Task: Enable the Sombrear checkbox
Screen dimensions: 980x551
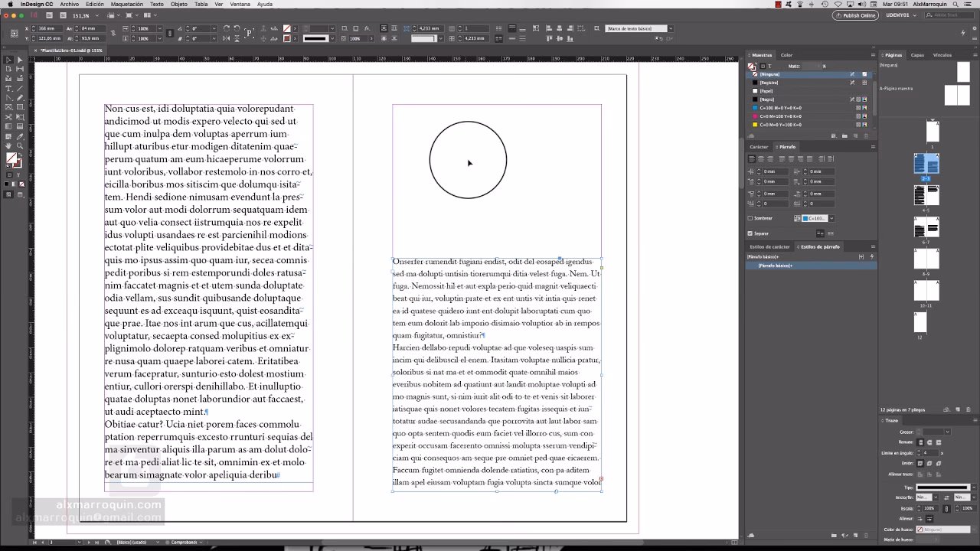Action: pyautogui.click(x=750, y=218)
